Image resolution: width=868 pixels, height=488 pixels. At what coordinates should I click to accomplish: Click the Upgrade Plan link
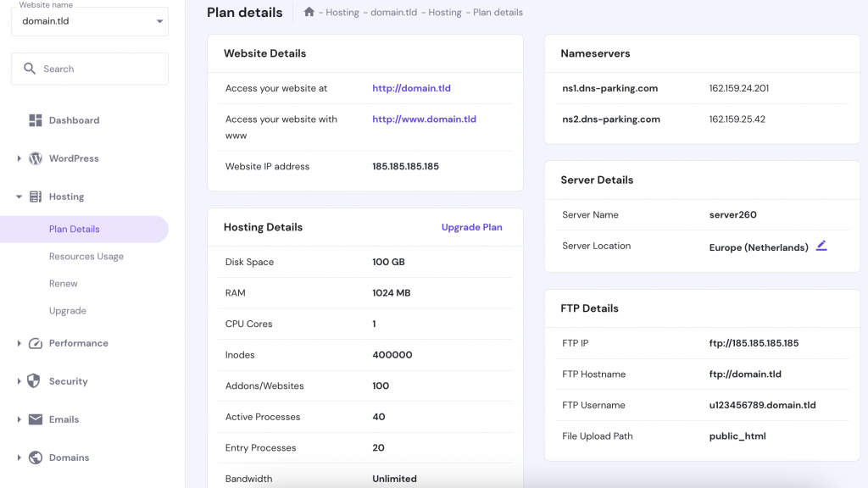pos(471,227)
